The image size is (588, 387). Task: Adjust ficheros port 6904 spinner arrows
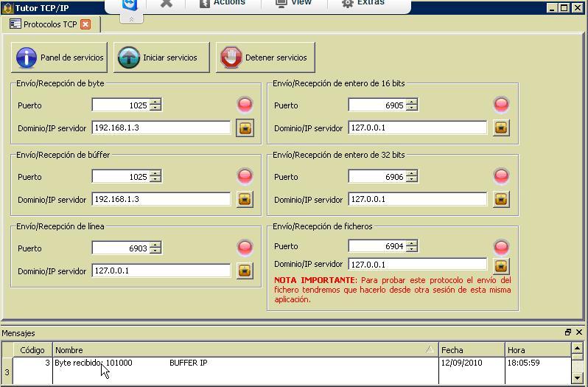tap(412, 246)
